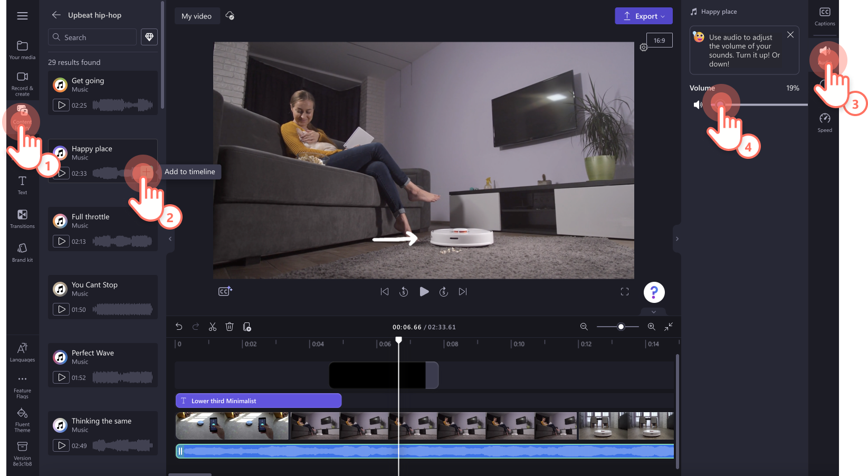This screenshot has width=868, height=476.
Task: Change the 16:9 aspect ratio
Action: tap(660, 41)
